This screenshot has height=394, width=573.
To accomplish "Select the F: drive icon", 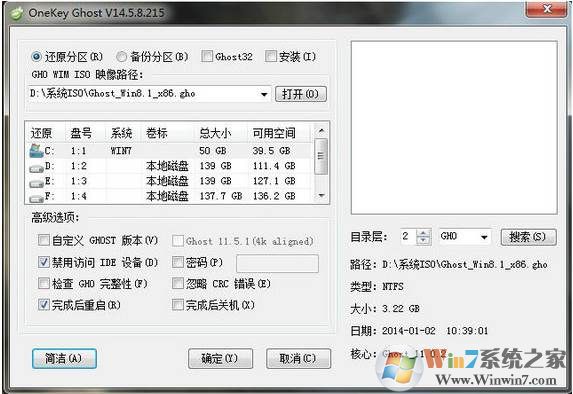I will [36, 199].
